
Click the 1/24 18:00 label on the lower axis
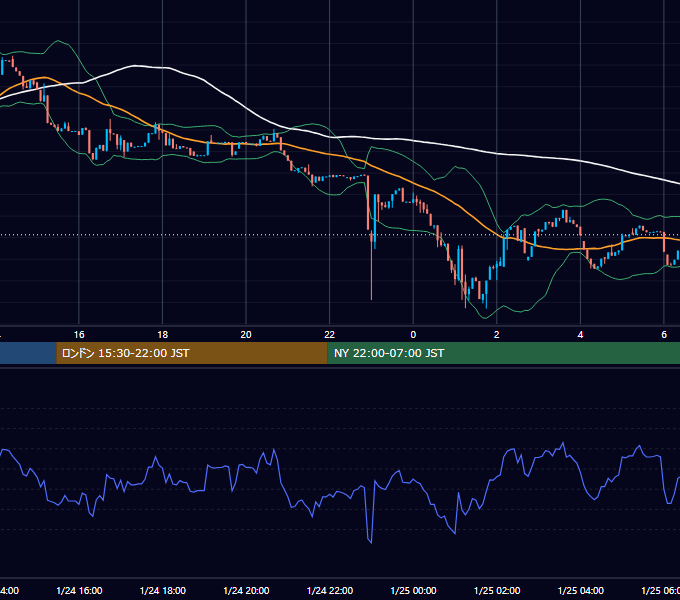click(x=163, y=590)
